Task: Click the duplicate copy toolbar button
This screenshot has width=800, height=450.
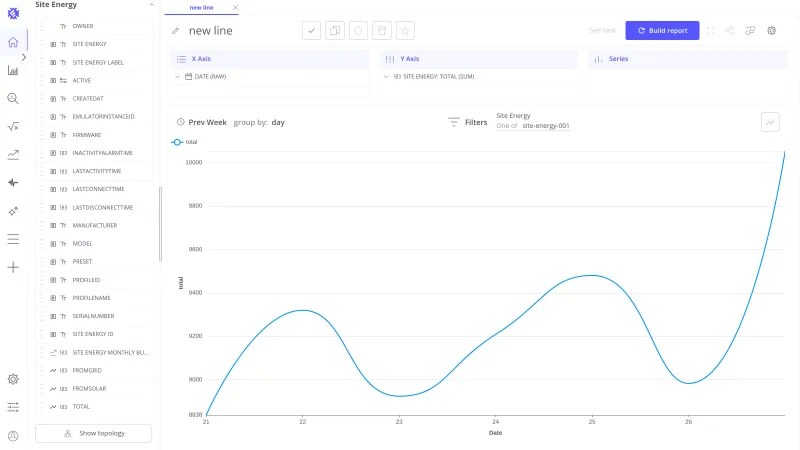Action: point(335,31)
